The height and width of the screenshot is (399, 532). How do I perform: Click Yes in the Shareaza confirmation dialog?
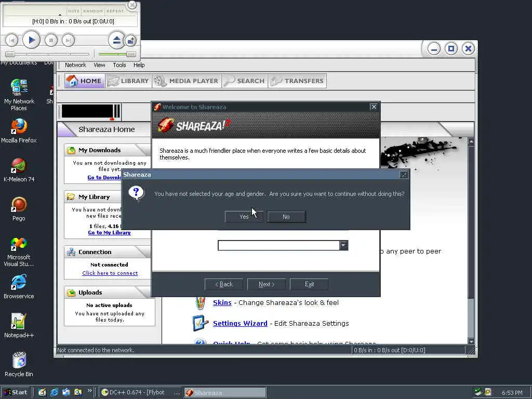[244, 217]
